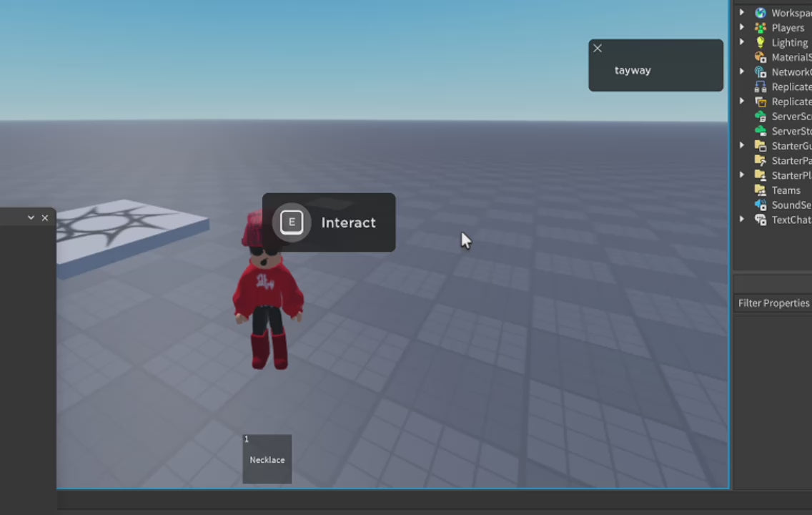Collapse the left panel with chevron arrow
This screenshot has width=812, height=515.
tap(31, 217)
